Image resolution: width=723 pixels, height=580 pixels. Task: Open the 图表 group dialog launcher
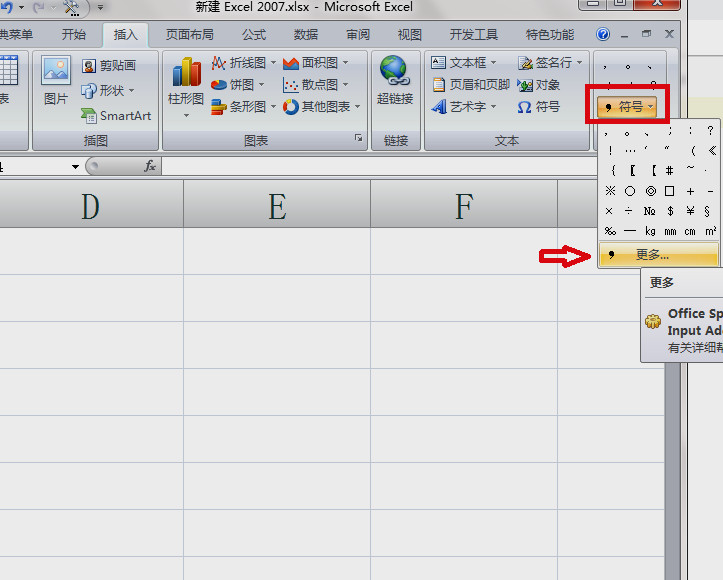pos(358,138)
